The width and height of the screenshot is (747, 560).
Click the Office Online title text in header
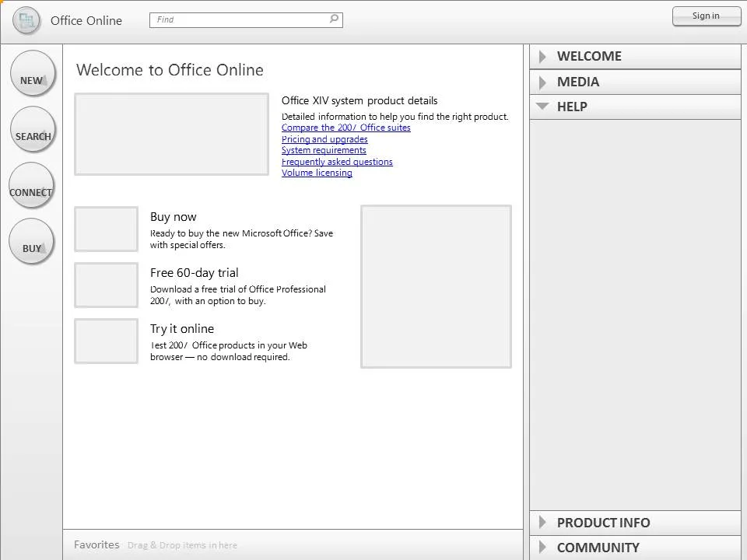coord(86,21)
